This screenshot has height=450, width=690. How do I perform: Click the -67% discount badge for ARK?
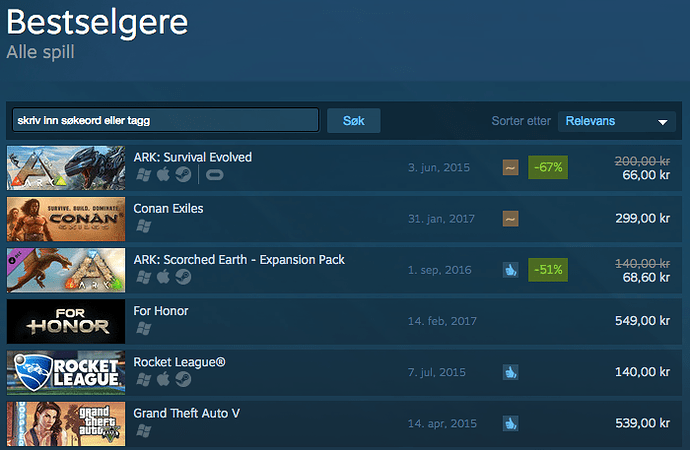(x=548, y=167)
